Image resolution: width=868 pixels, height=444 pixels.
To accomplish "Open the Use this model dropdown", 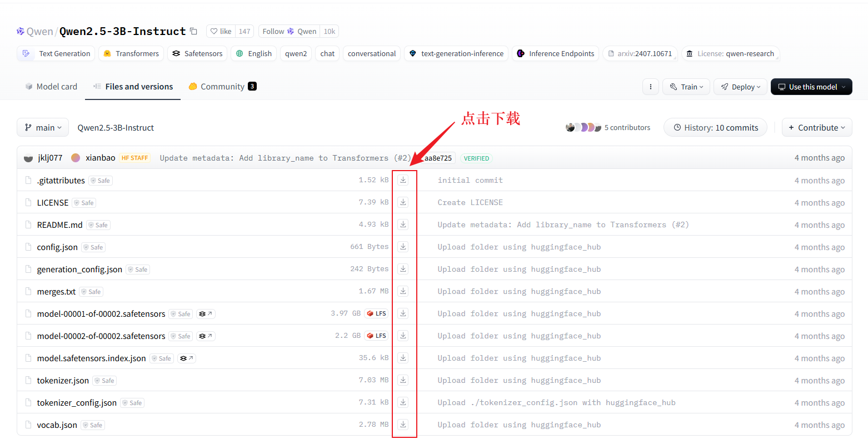I will coord(811,87).
